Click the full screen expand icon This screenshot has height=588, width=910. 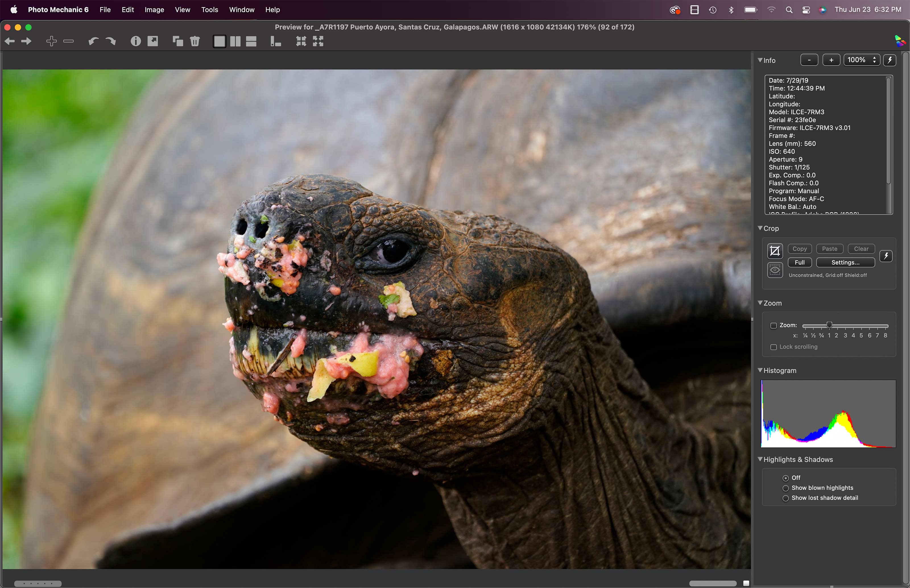pos(318,41)
